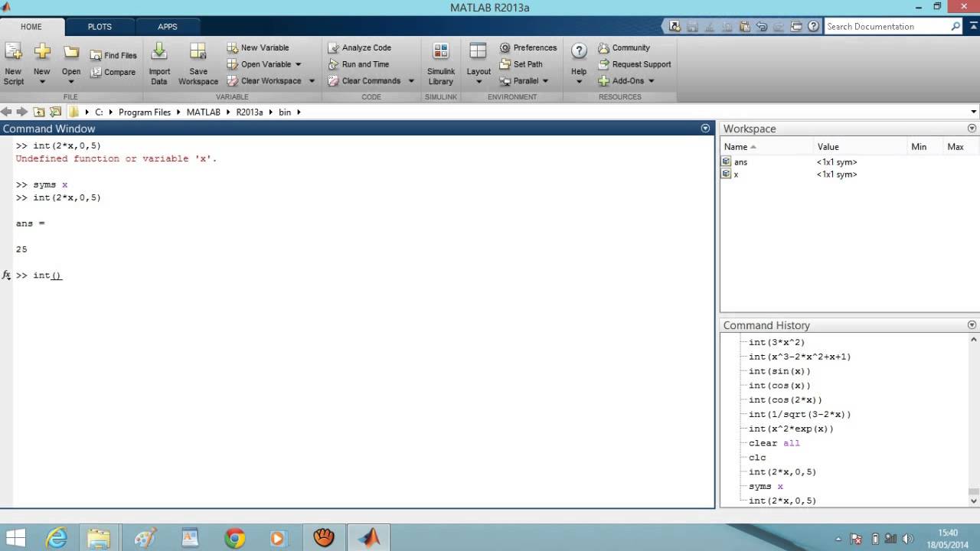Screen dimensions: 980x551
Task: Select int(sin(x)) in Command History
Action: [779, 371]
